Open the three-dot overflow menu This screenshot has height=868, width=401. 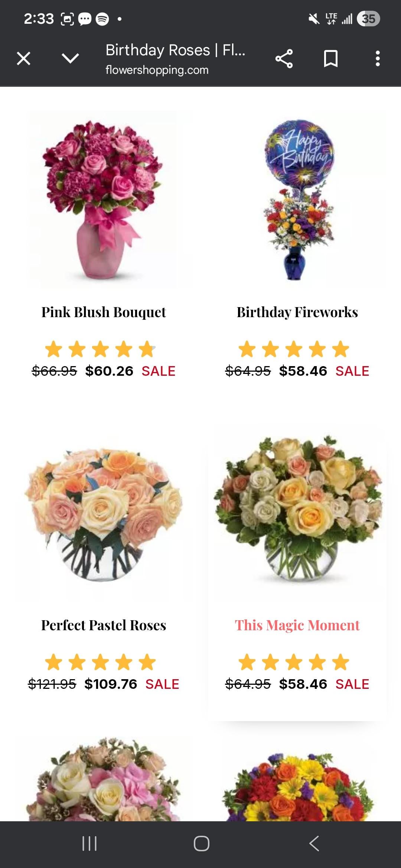click(378, 59)
